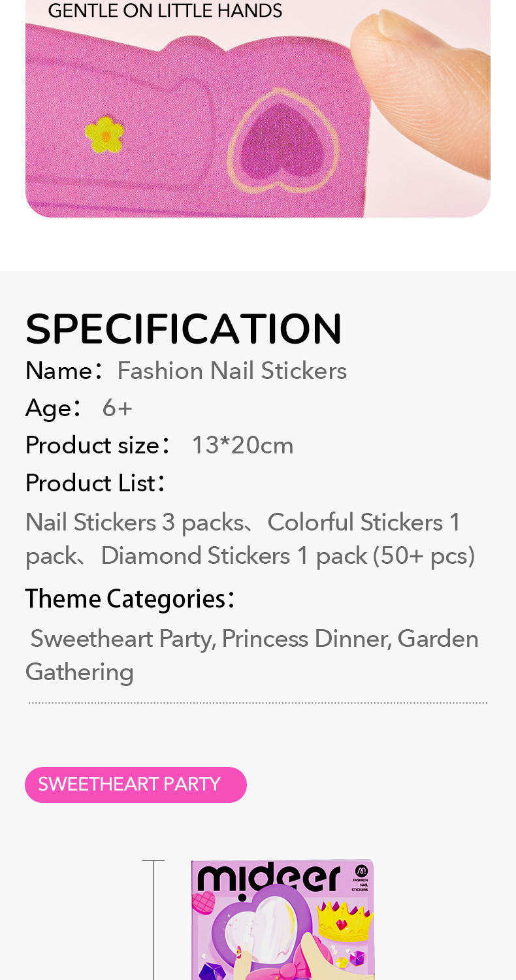The image size is (516, 980).
Task: Click the 'Fashion Nail Stickers' name value
Action: click(x=232, y=371)
